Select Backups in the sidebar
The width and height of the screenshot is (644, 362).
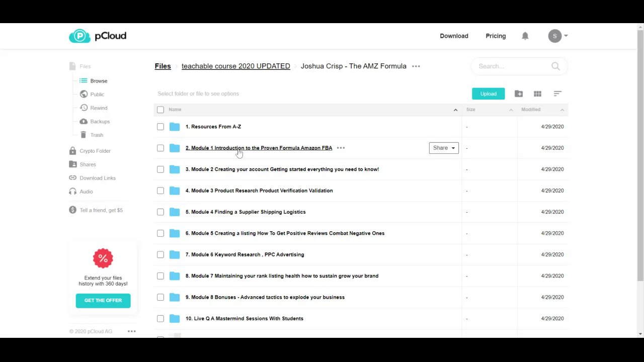pos(95,122)
